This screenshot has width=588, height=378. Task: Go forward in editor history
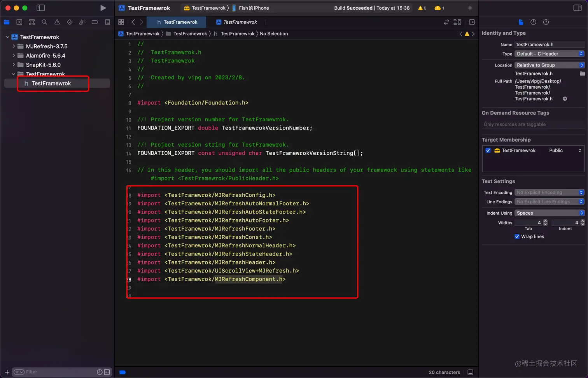pyautogui.click(x=142, y=22)
